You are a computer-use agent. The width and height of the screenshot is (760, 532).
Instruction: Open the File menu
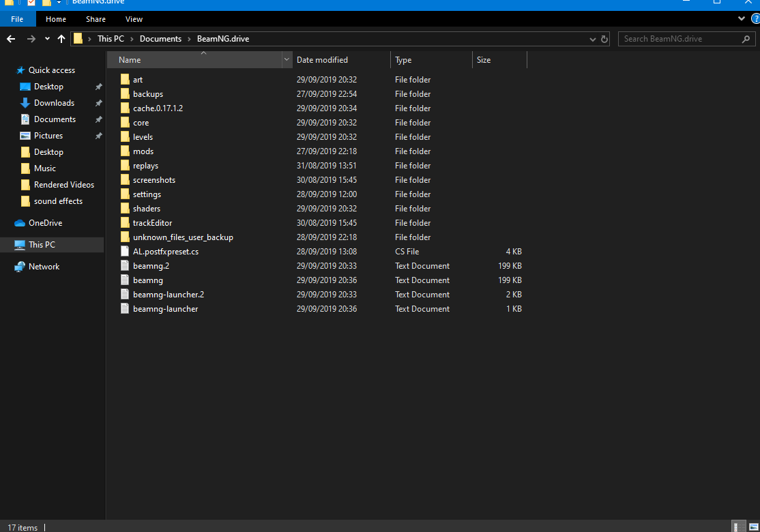[18, 19]
